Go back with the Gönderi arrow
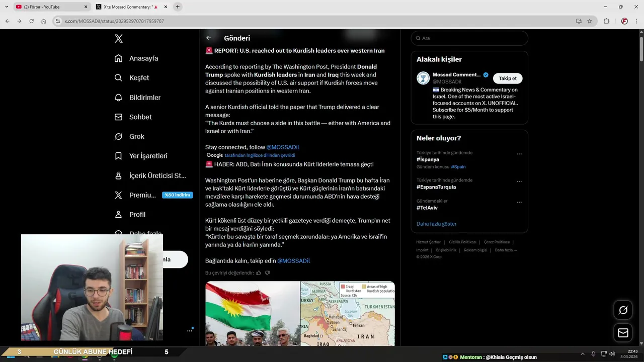This screenshot has width=644, height=362. click(209, 38)
